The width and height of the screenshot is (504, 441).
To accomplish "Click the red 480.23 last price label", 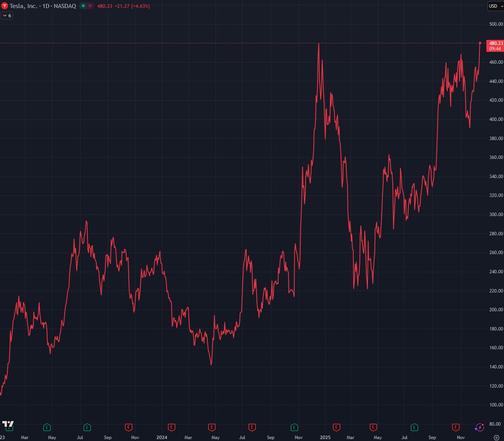I will (496, 43).
